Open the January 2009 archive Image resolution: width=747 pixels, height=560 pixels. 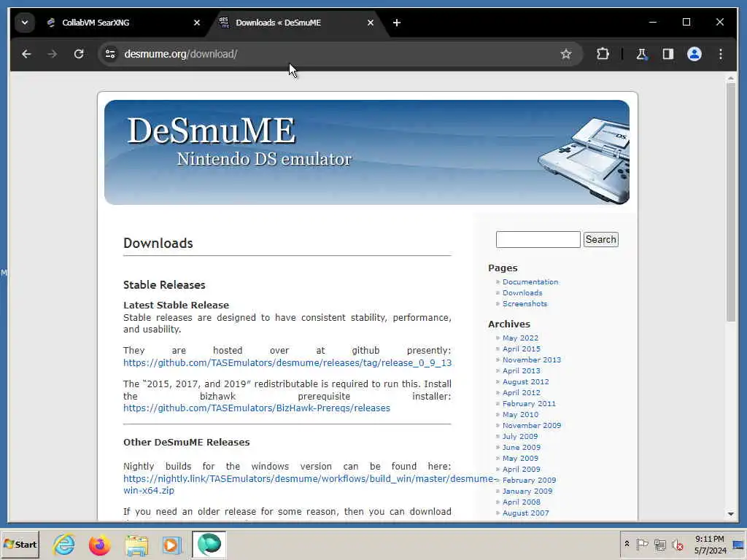[x=527, y=491]
